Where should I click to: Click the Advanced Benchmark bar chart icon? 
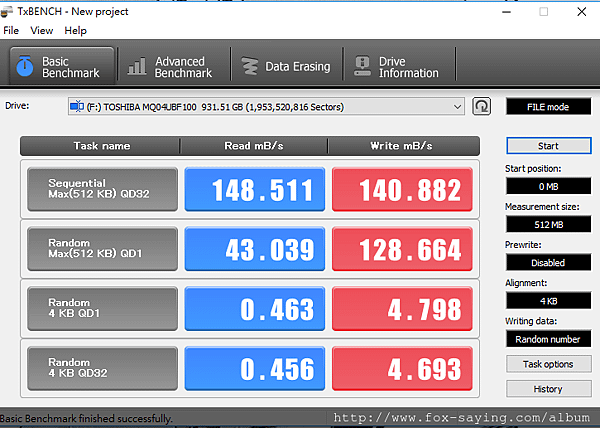[137, 66]
